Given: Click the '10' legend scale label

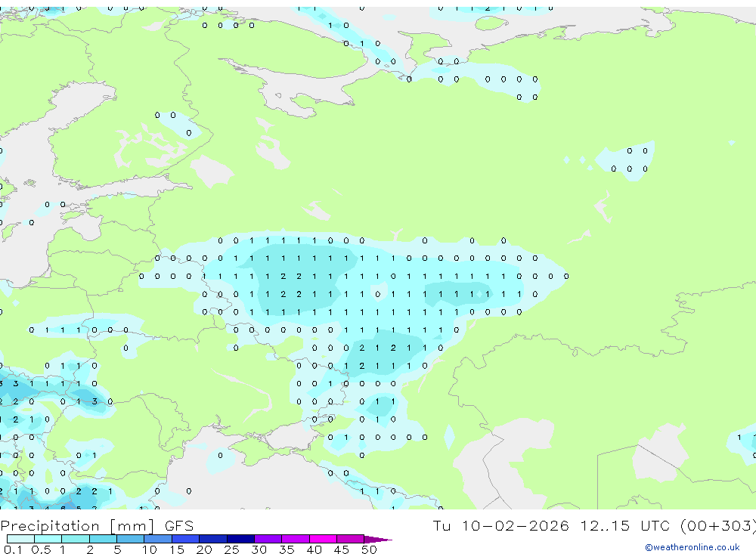Looking at the screenshot, I should [x=150, y=549].
